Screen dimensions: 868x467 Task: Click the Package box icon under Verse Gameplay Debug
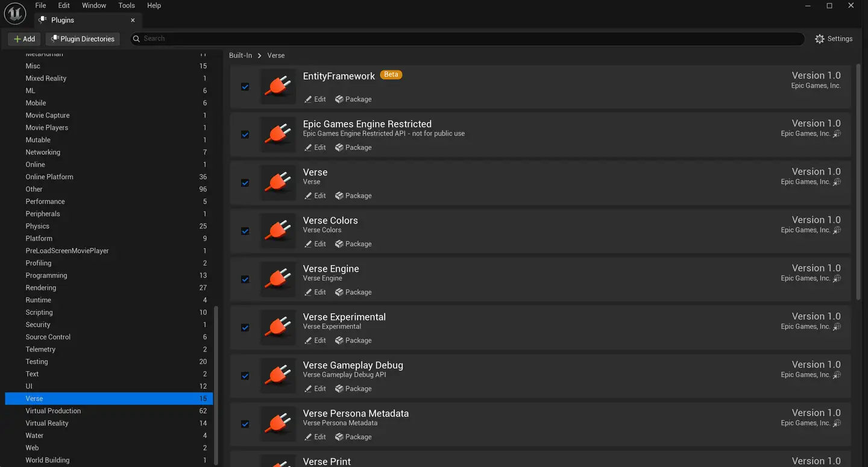(x=339, y=389)
